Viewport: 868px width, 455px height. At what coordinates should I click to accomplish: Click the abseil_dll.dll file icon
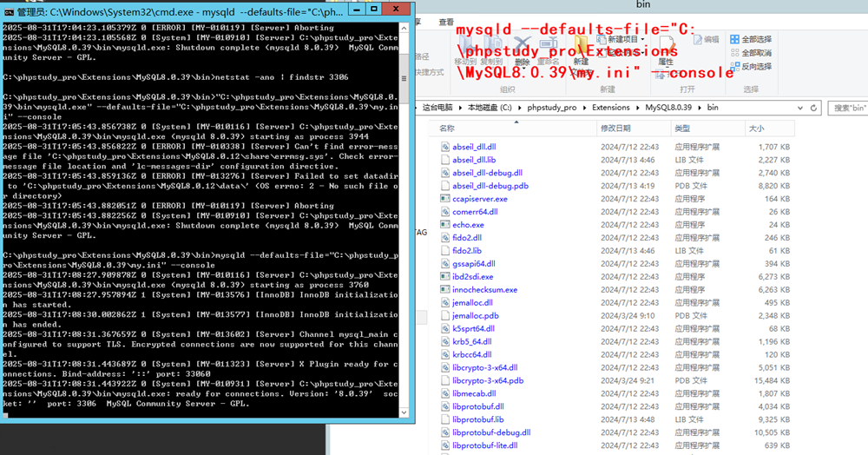click(x=445, y=147)
